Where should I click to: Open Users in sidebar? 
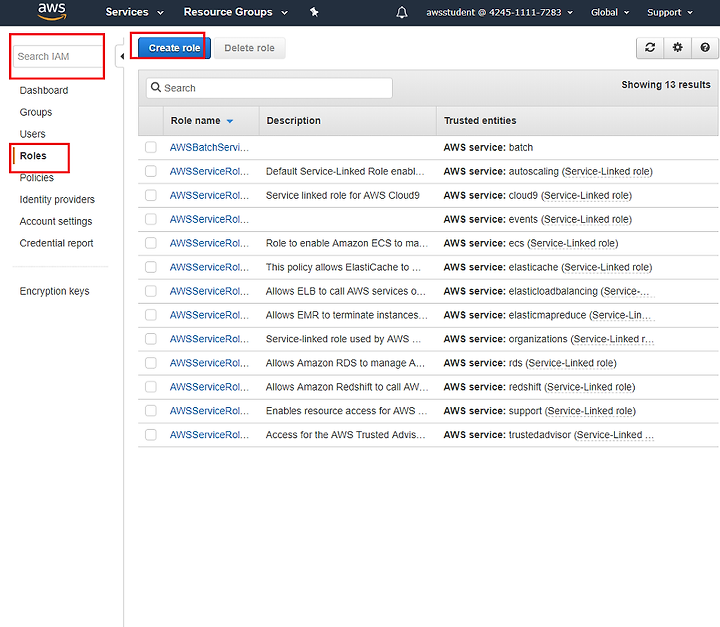click(x=32, y=134)
